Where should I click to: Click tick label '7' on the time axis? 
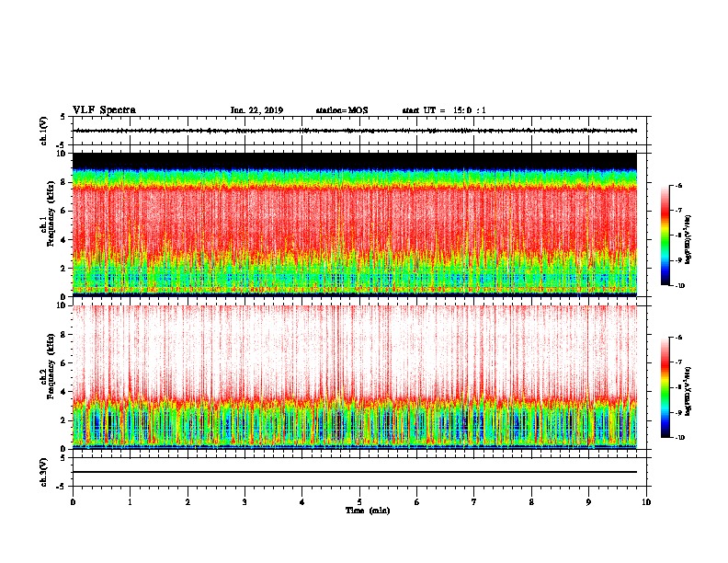474,502
